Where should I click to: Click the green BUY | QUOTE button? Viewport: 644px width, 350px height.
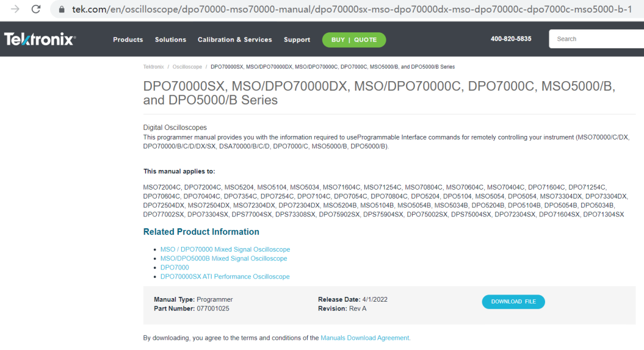[x=354, y=40]
